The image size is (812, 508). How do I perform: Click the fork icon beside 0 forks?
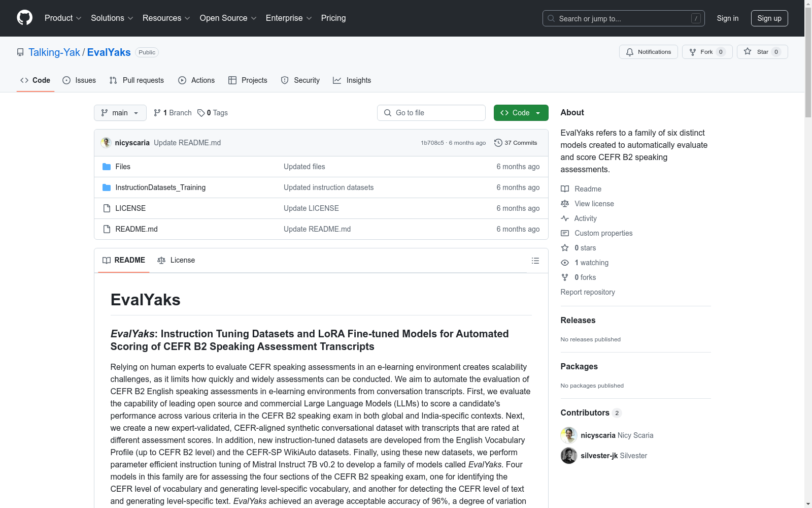[565, 277]
